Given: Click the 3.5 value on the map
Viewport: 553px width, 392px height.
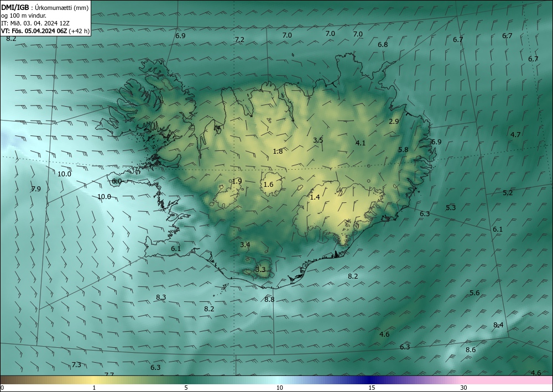Looking at the screenshot, I should (x=318, y=140).
